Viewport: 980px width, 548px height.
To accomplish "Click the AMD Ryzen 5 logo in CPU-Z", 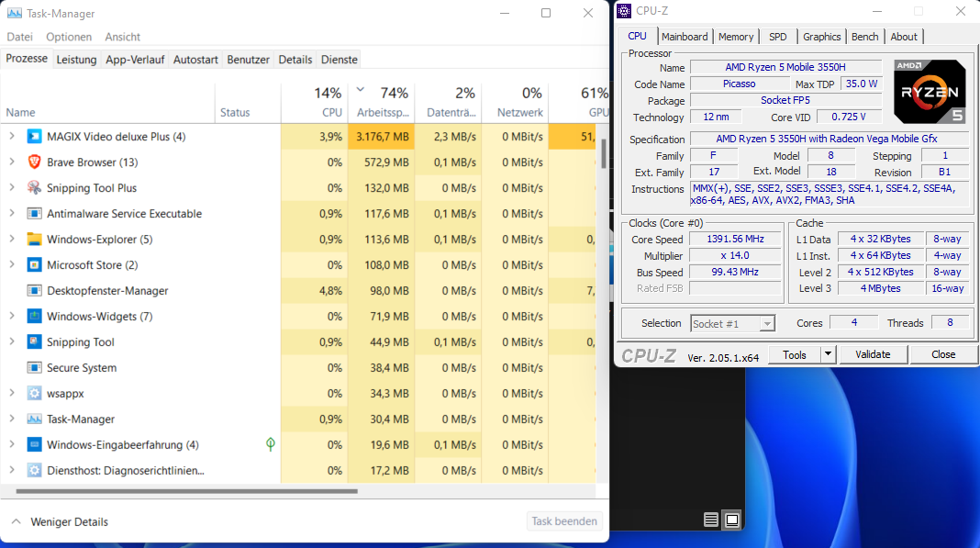I will (x=930, y=92).
